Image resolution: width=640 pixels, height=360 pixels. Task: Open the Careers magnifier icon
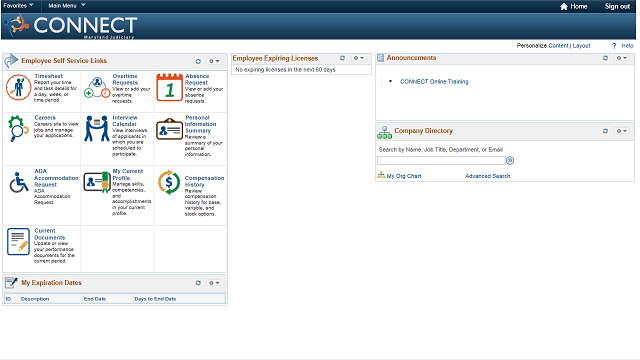[18, 129]
